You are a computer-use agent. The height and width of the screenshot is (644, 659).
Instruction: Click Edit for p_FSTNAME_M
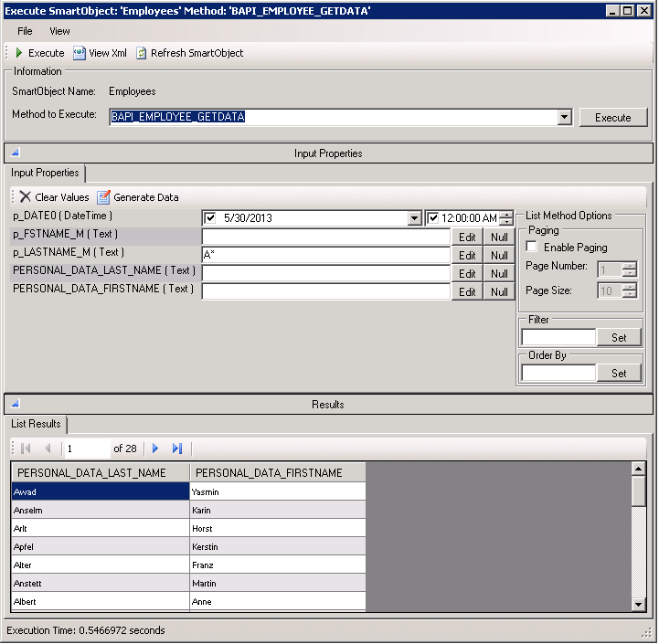[467, 237]
